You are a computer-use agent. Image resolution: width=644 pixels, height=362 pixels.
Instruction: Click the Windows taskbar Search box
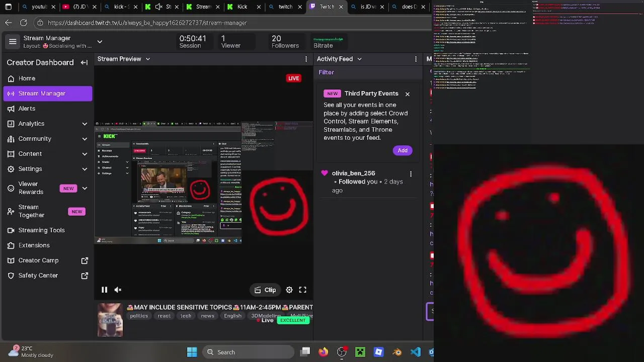[x=249, y=352]
